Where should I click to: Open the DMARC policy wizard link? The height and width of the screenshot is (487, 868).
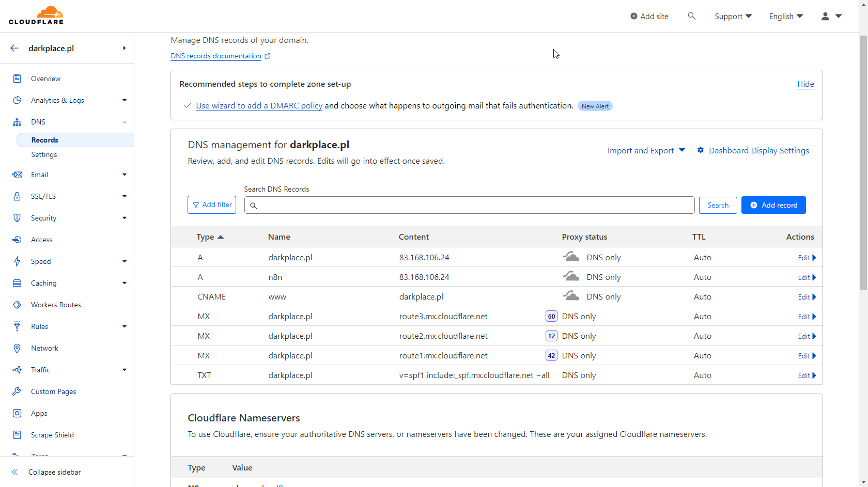click(259, 106)
